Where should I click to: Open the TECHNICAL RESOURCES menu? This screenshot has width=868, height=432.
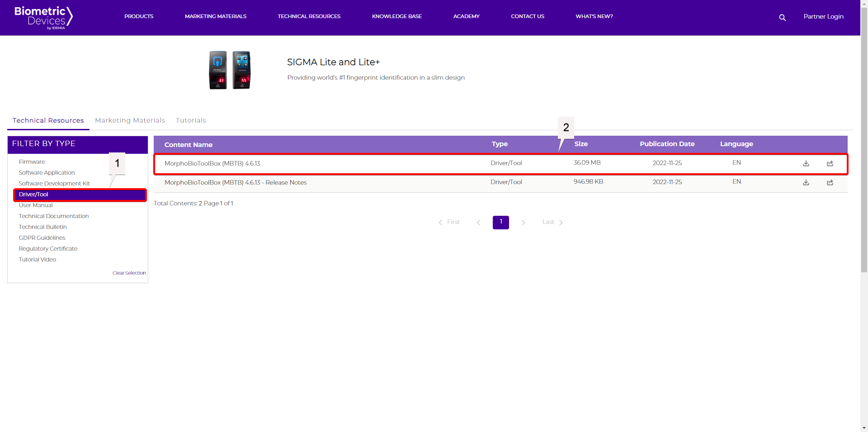click(309, 16)
